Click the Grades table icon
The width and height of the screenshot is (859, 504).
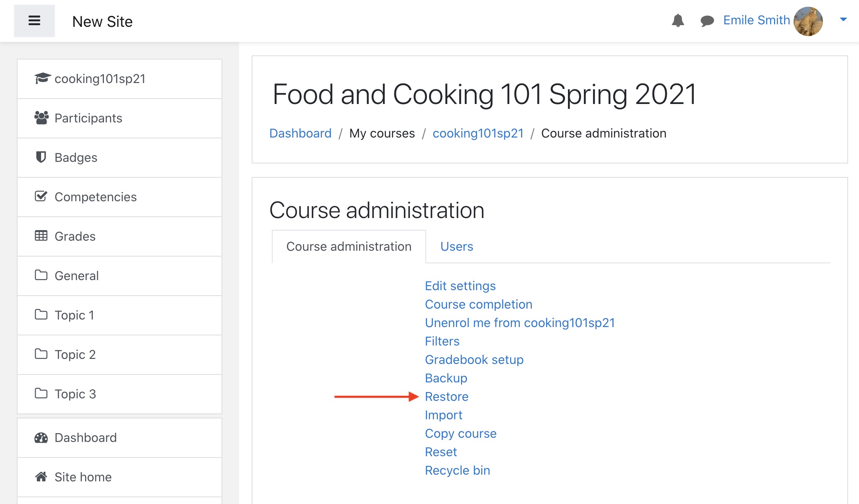pos(41,236)
